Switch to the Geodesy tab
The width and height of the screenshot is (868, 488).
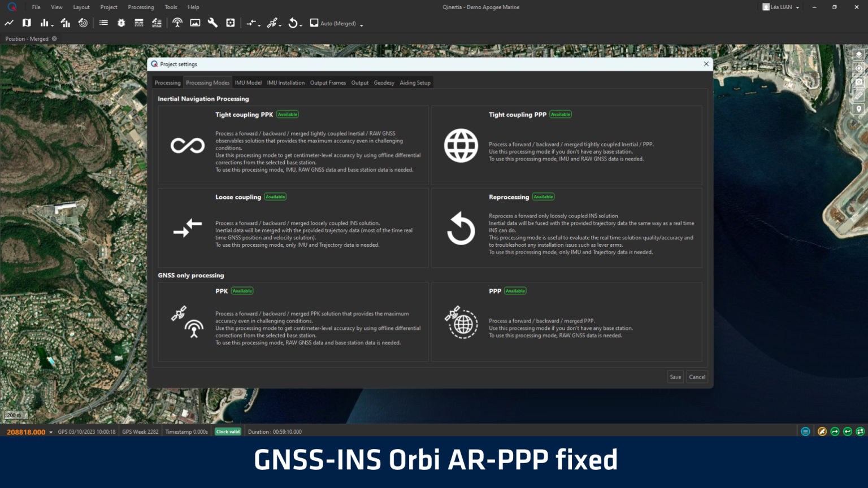point(384,83)
